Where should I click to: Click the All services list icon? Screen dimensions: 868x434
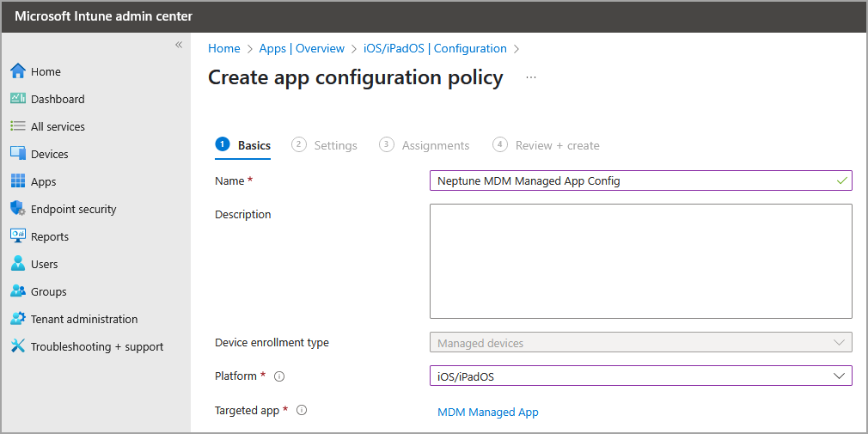[x=18, y=126]
